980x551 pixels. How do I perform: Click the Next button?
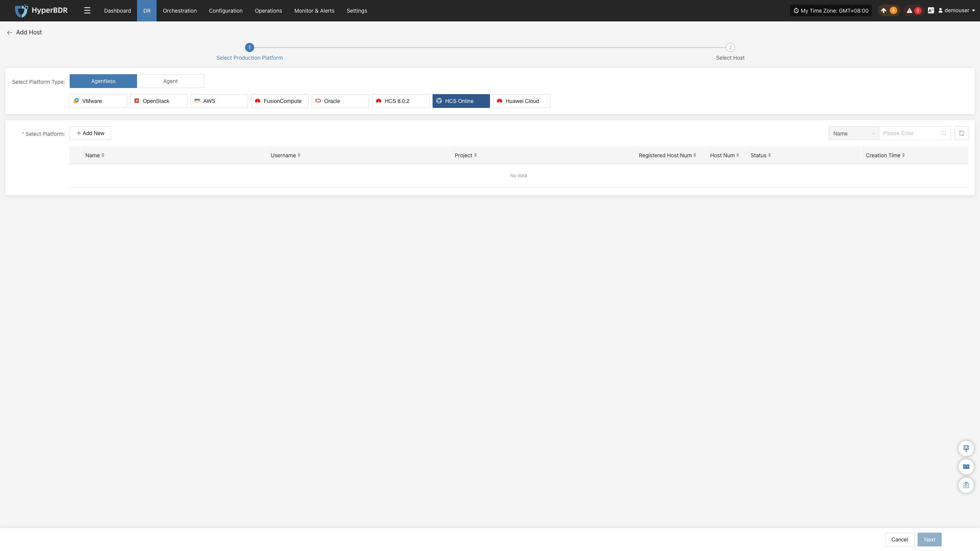coord(929,540)
